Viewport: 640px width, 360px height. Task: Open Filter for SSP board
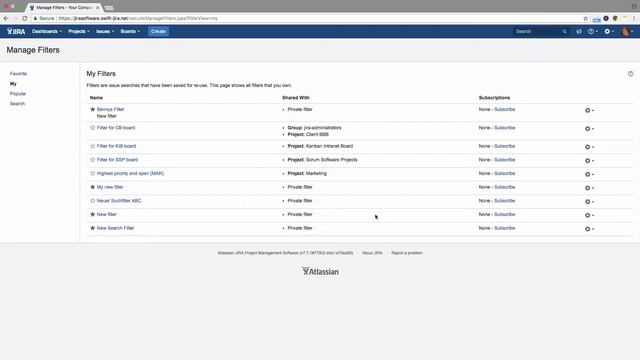tap(118, 160)
